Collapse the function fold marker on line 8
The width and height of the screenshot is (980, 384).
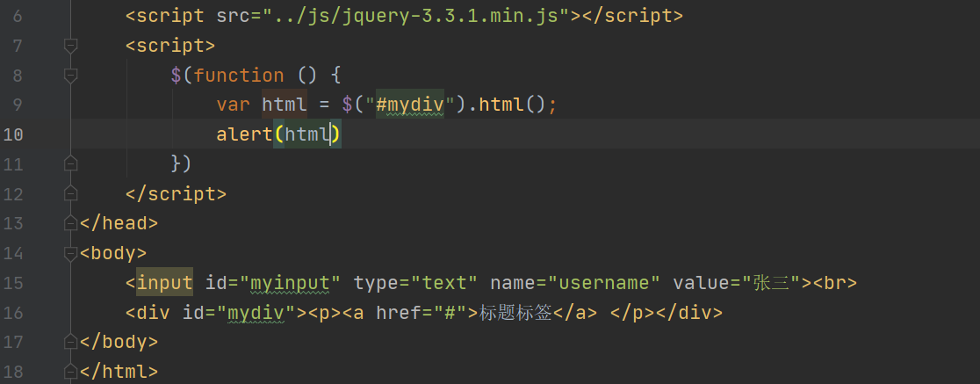click(70, 76)
